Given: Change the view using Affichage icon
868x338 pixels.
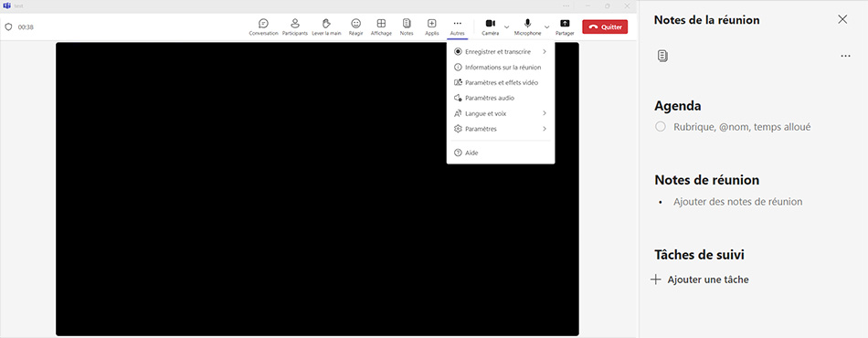Looking at the screenshot, I should [x=381, y=24].
